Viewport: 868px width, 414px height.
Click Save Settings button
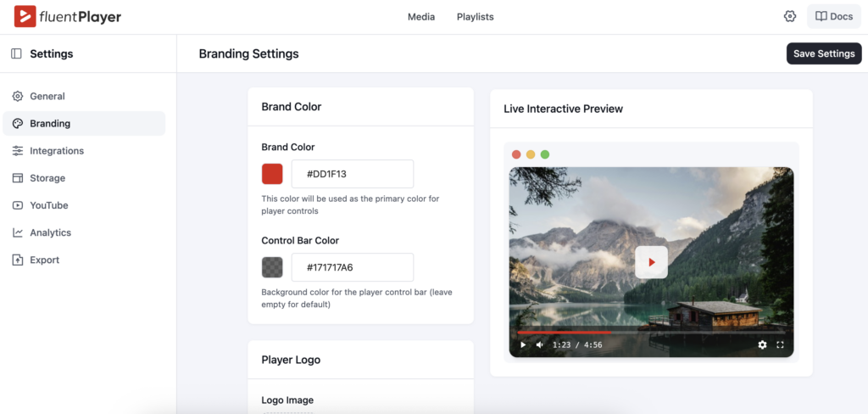(824, 53)
